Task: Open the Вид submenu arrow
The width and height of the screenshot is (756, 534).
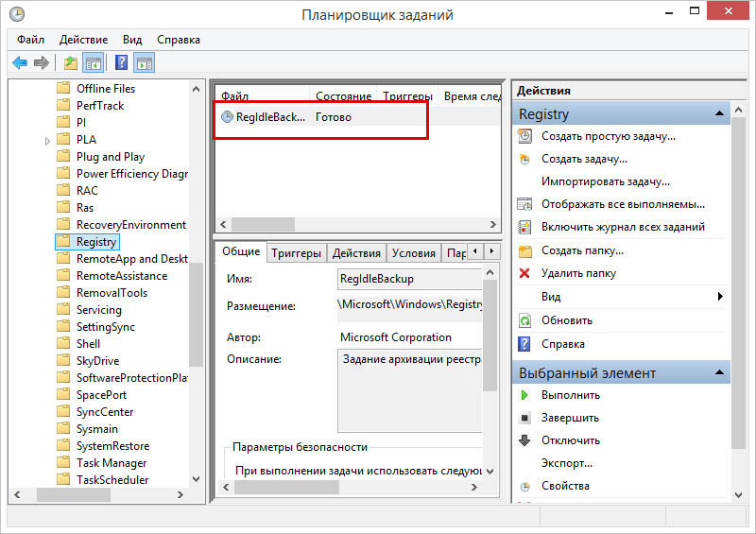Action: (x=720, y=296)
